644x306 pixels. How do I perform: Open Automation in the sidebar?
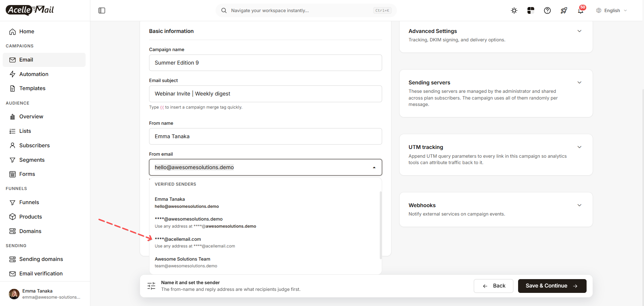(x=44, y=74)
